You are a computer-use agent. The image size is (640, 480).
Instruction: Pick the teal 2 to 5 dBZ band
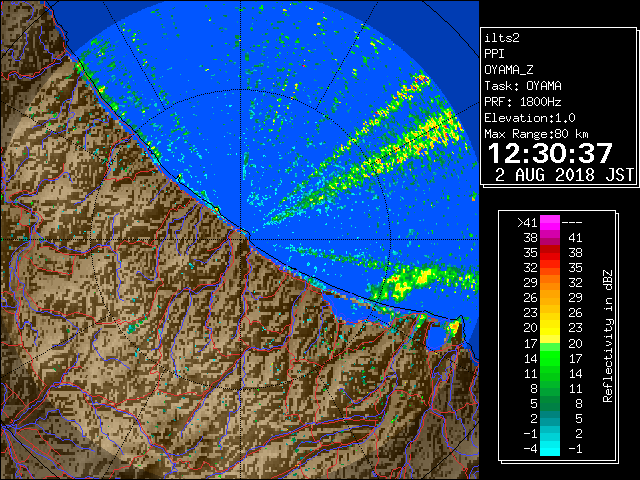click(550, 418)
